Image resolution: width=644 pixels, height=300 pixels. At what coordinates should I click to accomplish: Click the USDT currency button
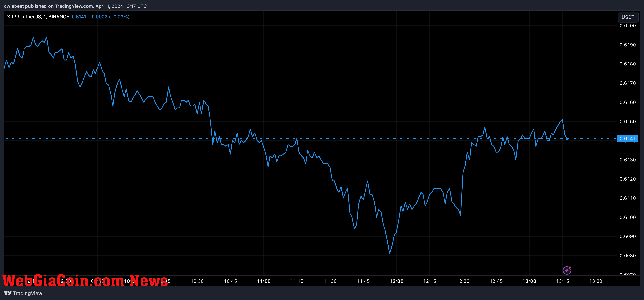(628, 17)
